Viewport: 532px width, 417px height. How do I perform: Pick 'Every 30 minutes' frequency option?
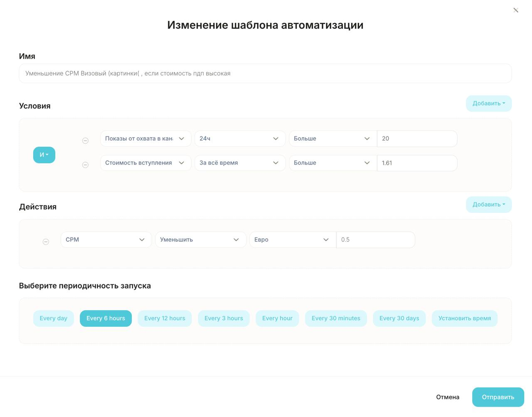[336, 318]
